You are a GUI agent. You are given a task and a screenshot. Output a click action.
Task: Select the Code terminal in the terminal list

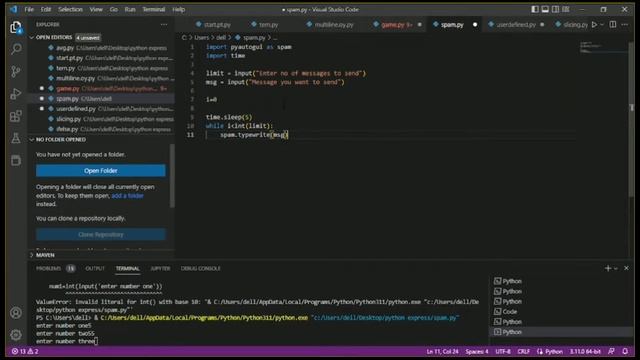[x=562, y=312]
